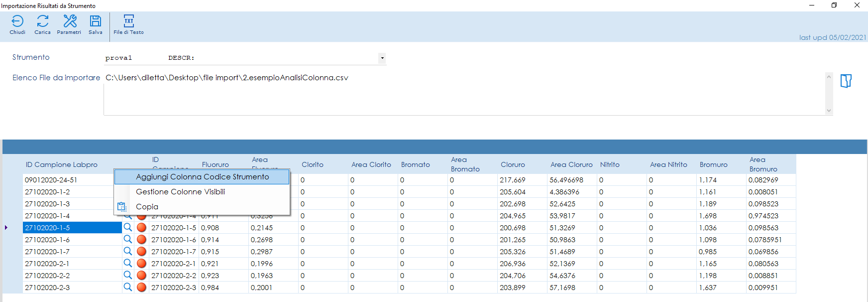Open Parametri tools icon
The image size is (868, 302).
70,21
